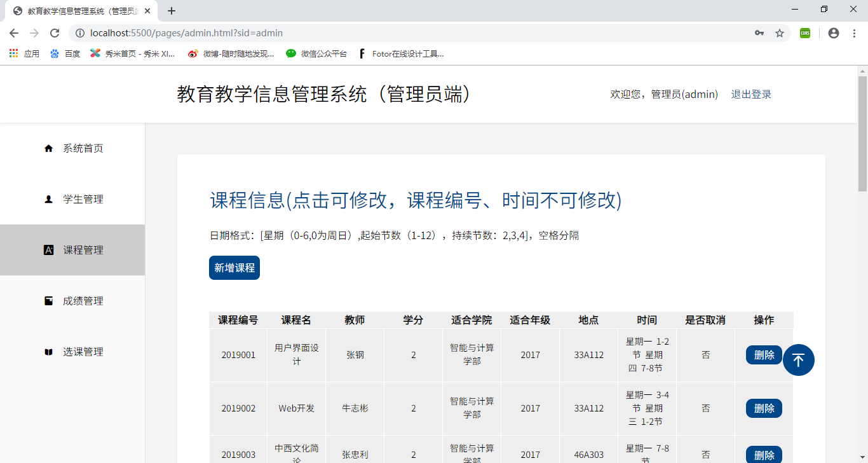The height and width of the screenshot is (463, 868).
Task: Click the 新增课程 button
Action: pyautogui.click(x=234, y=268)
